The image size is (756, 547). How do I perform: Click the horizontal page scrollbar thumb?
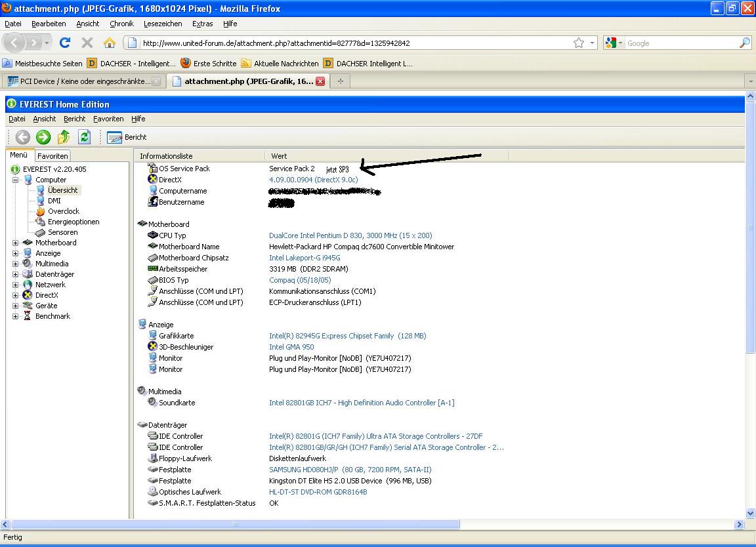coord(236,524)
